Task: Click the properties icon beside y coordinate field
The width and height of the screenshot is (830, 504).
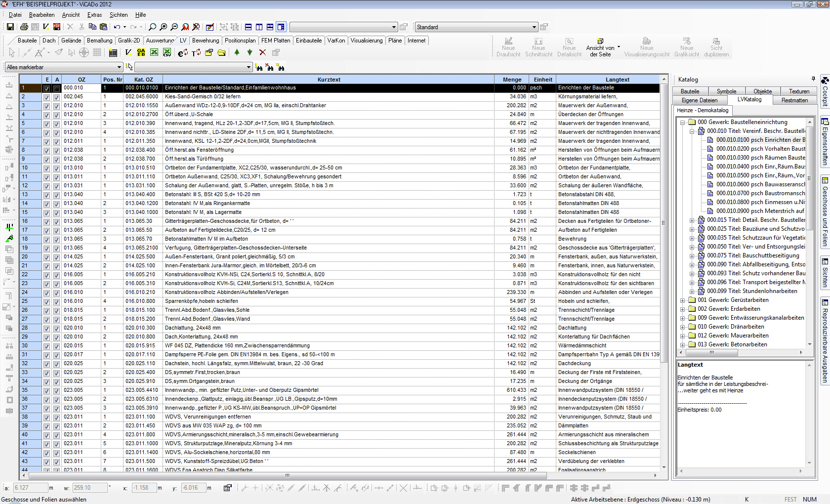Action: [x=227, y=488]
